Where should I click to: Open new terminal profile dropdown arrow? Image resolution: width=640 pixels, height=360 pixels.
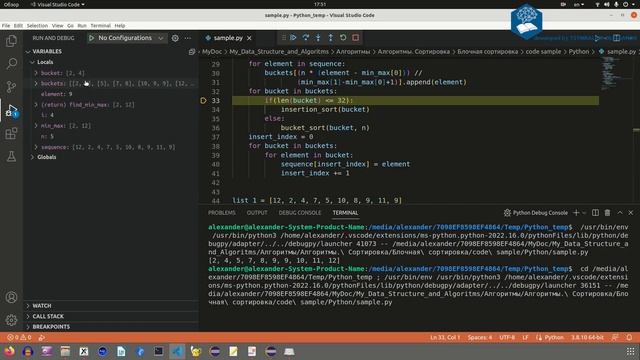(584, 213)
